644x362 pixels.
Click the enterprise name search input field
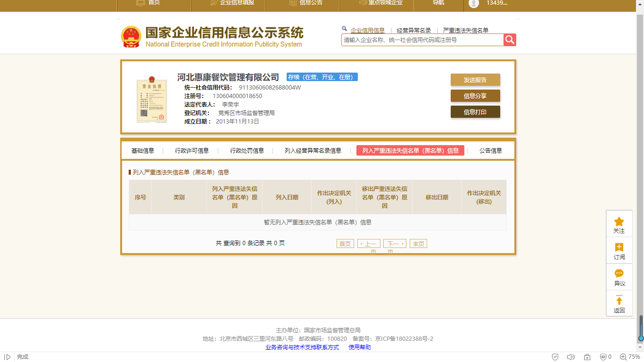pyautogui.click(x=422, y=40)
